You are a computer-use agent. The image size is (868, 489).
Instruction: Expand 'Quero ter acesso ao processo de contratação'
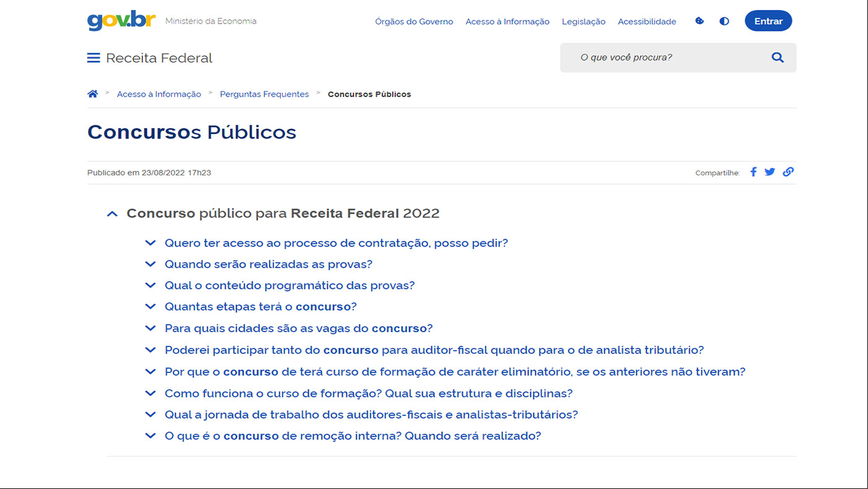[x=327, y=243]
